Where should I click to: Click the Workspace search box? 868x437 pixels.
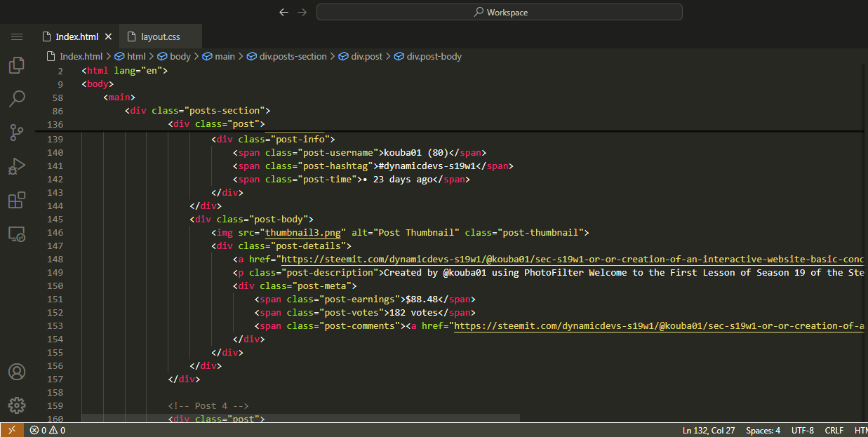pyautogui.click(x=499, y=12)
